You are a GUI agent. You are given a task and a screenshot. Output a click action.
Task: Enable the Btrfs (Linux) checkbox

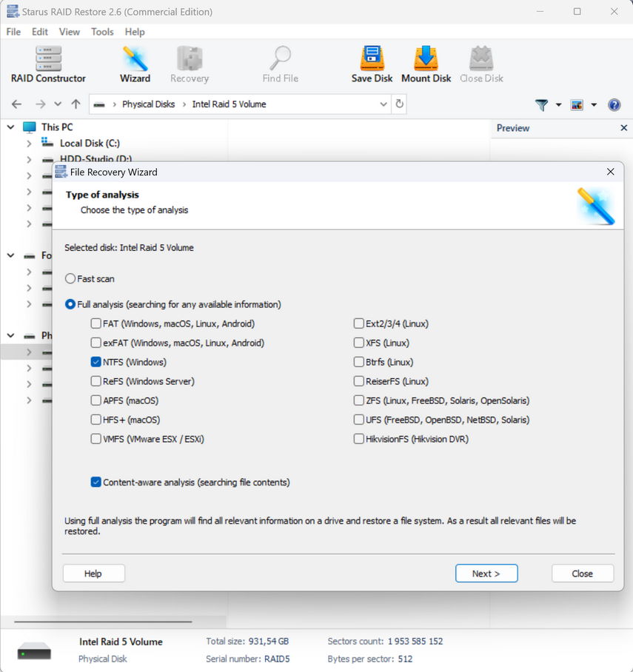point(358,362)
